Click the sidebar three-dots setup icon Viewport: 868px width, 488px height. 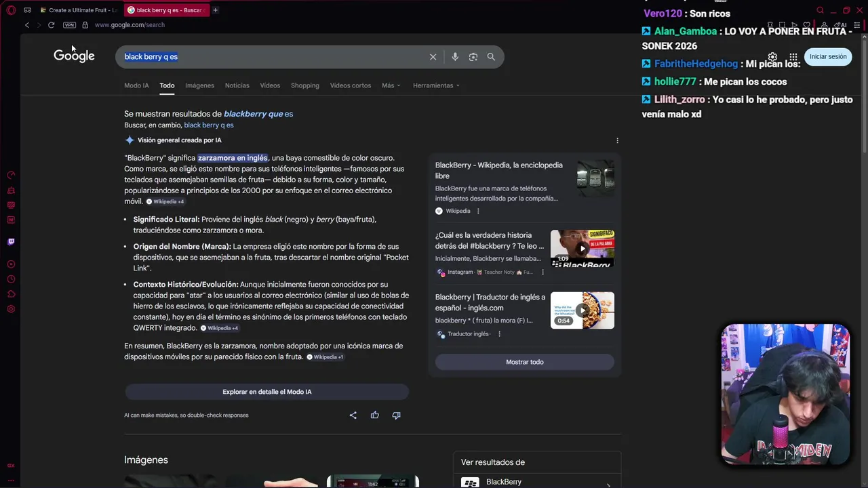(11, 480)
